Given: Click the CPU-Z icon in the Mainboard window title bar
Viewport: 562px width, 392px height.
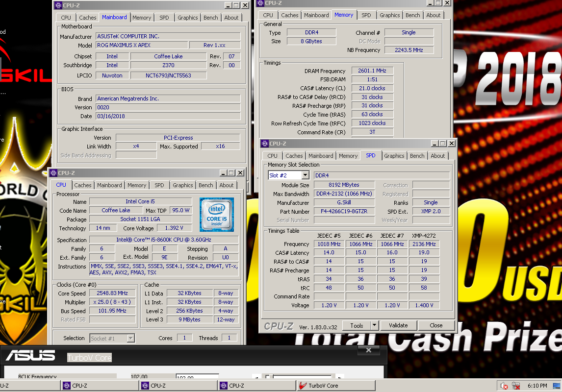Looking at the screenshot, I should [58, 5].
